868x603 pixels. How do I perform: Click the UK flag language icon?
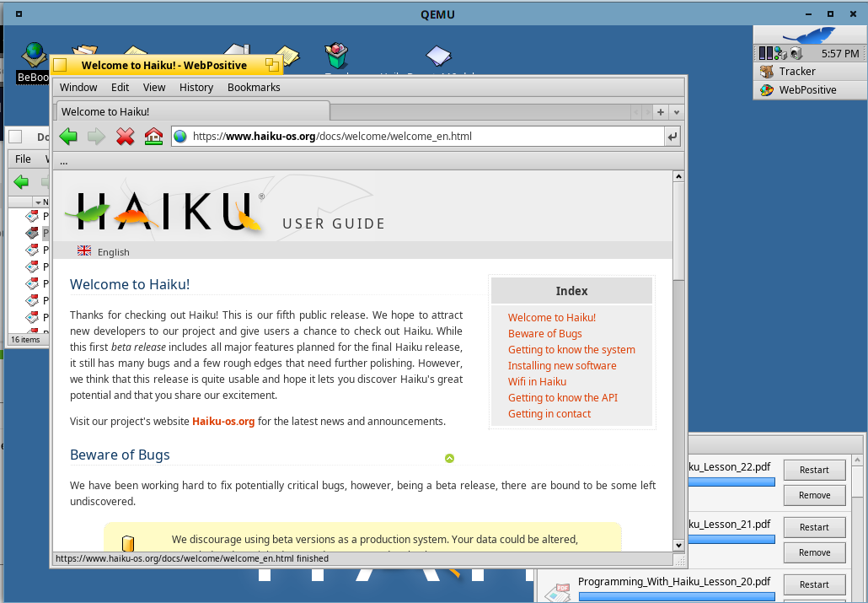tap(84, 250)
